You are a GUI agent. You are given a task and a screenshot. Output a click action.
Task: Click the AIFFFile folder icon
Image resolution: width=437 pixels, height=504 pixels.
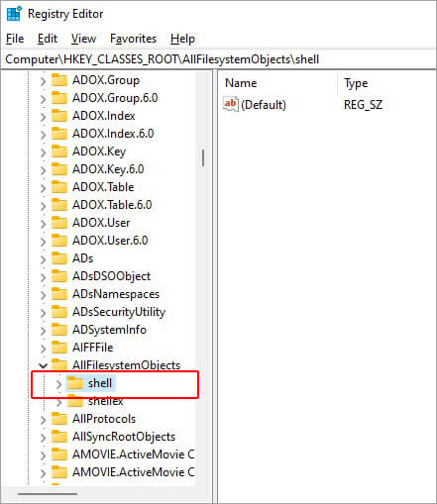[59, 348]
